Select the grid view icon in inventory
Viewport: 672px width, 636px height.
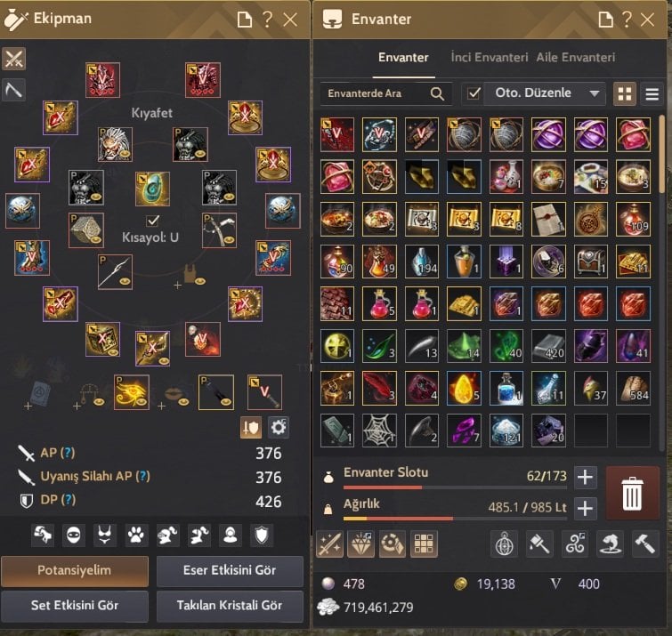point(625,93)
